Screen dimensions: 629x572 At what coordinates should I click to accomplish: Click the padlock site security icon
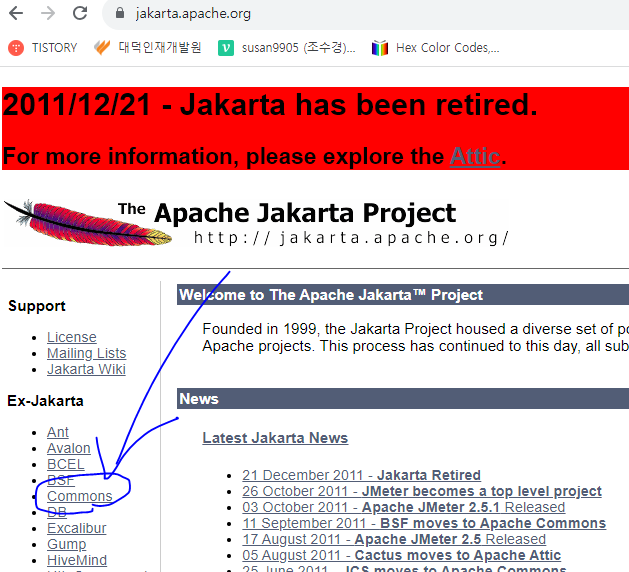(x=120, y=13)
